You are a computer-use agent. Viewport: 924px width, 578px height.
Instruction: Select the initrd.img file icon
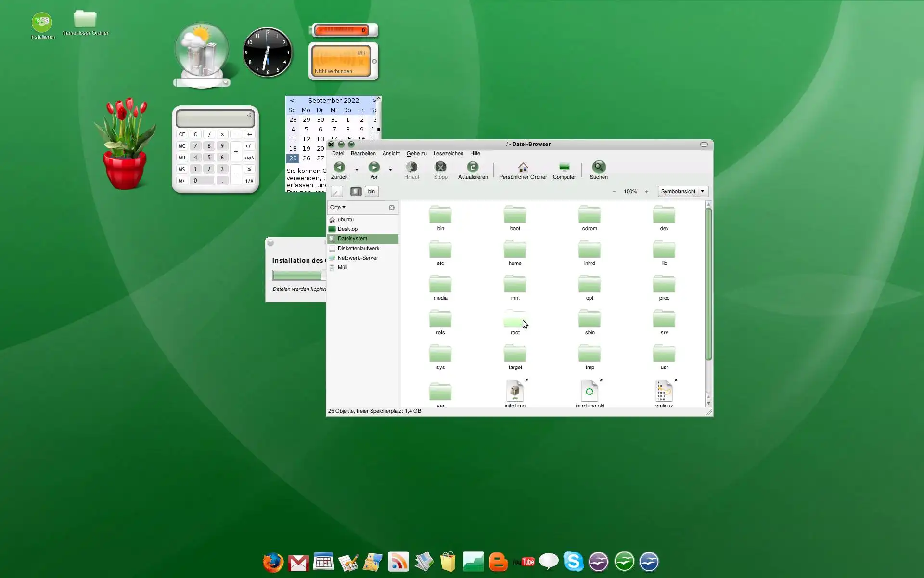pos(514,391)
